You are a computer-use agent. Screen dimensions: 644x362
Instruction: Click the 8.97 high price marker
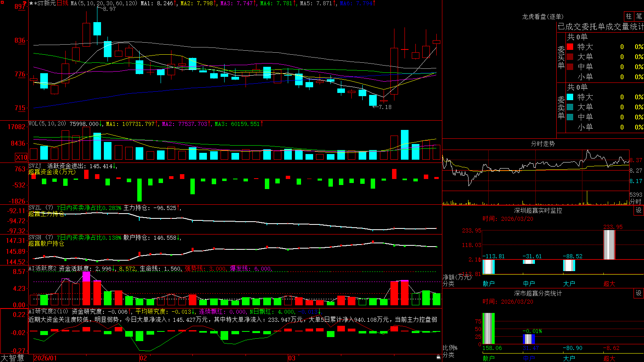click(109, 9)
